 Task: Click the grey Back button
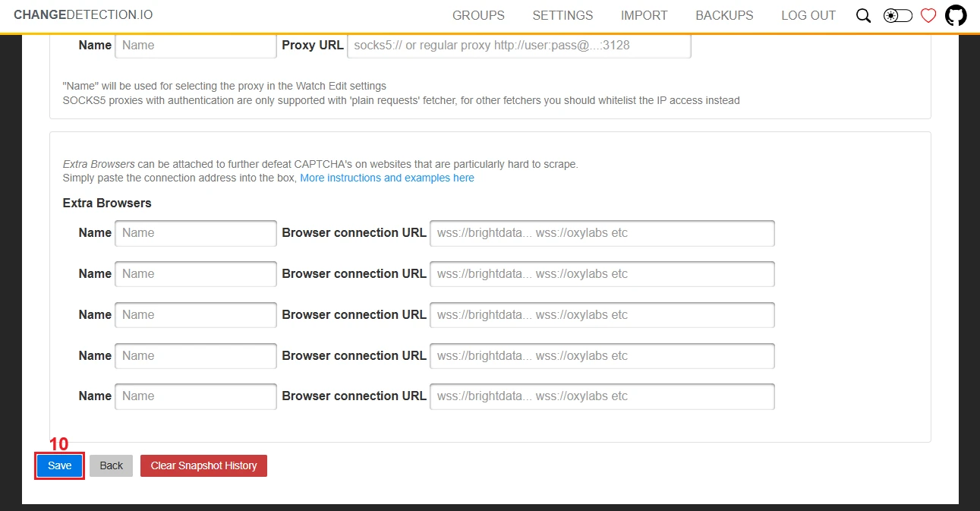point(111,465)
